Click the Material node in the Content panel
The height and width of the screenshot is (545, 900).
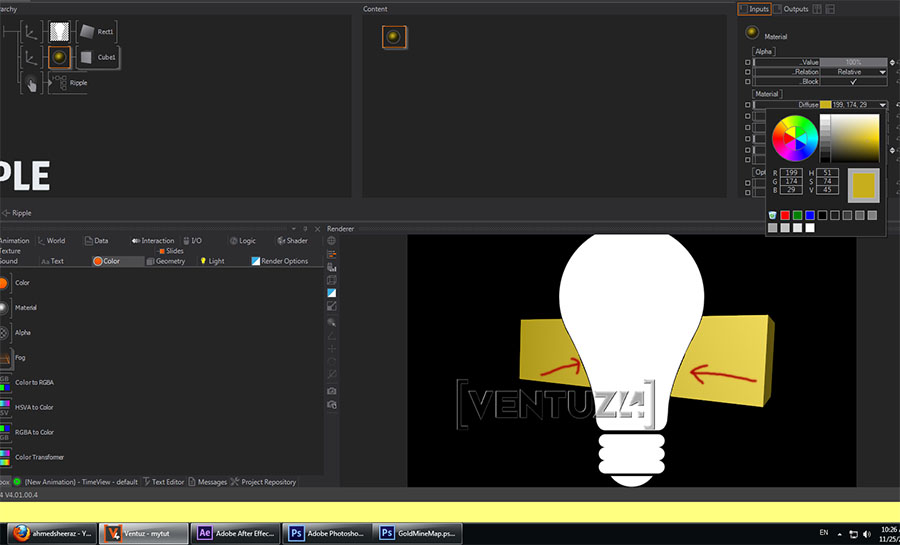coord(394,37)
